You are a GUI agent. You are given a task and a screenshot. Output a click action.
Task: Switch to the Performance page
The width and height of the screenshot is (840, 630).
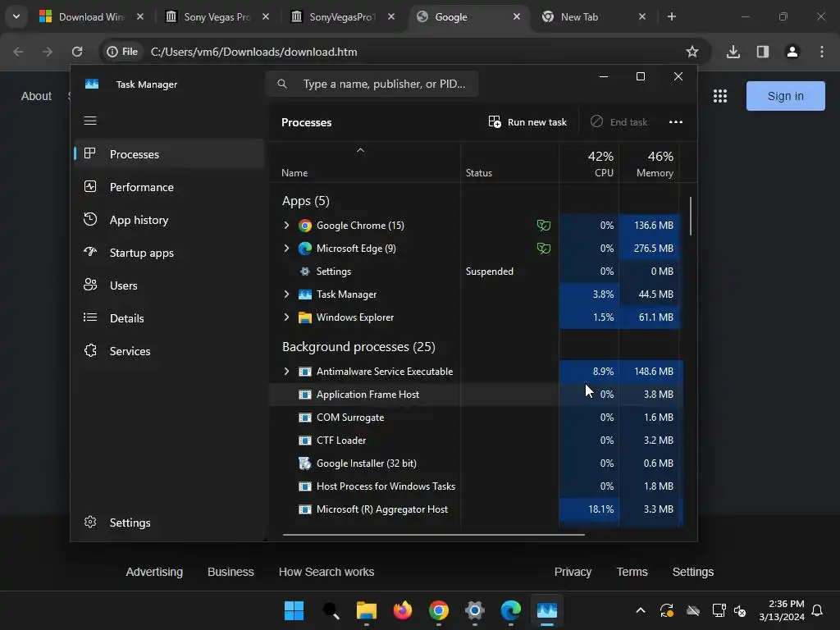pos(169,187)
